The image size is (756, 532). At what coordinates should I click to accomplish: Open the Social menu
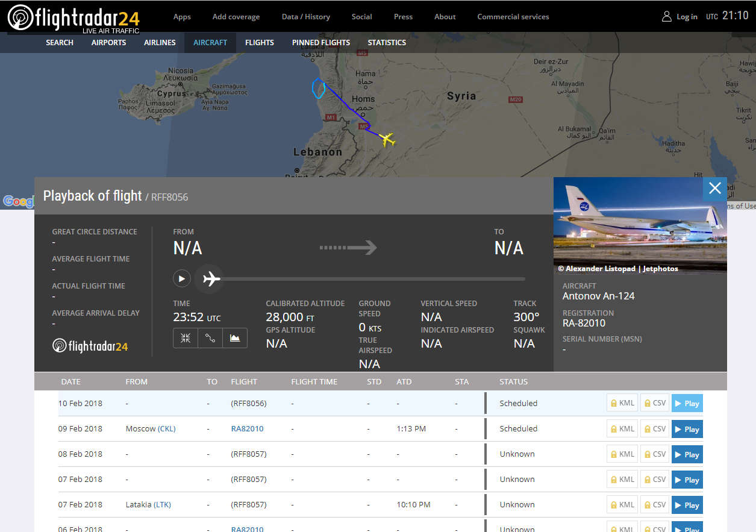362,17
